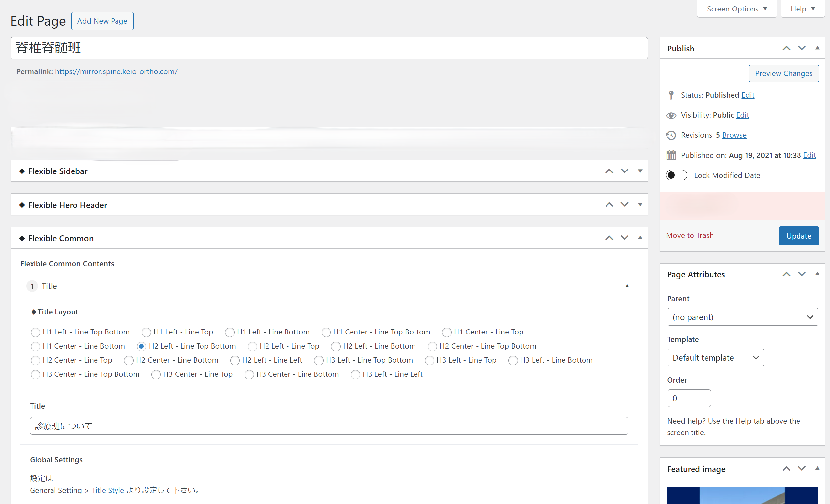The width and height of the screenshot is (830, 504).
Task: Click the Update button
Action: point(799,236)
